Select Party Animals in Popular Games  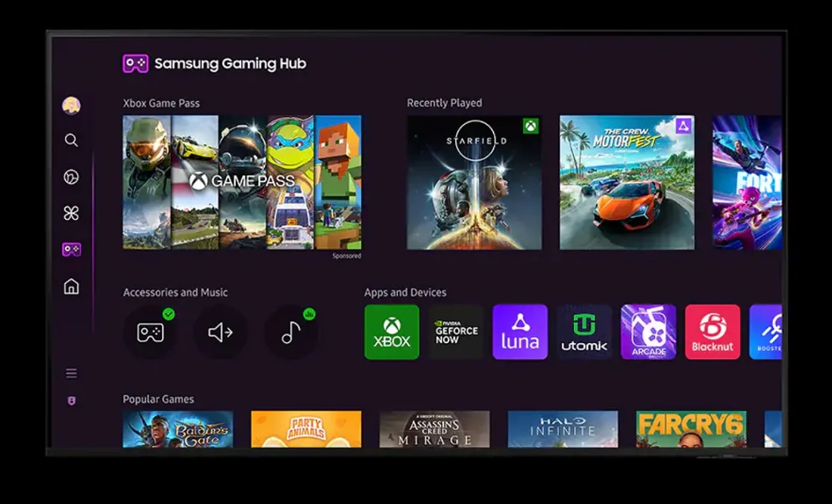(x=306, y=428)
